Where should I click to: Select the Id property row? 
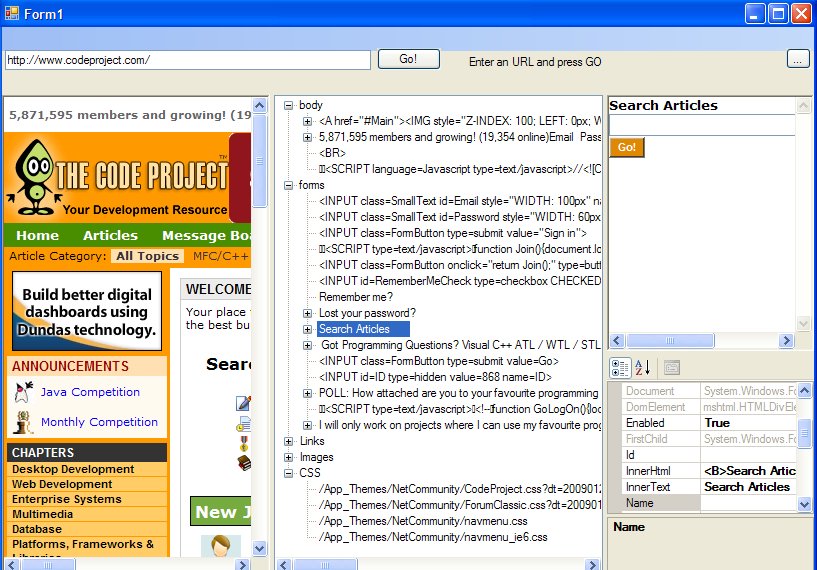point(709,455)
